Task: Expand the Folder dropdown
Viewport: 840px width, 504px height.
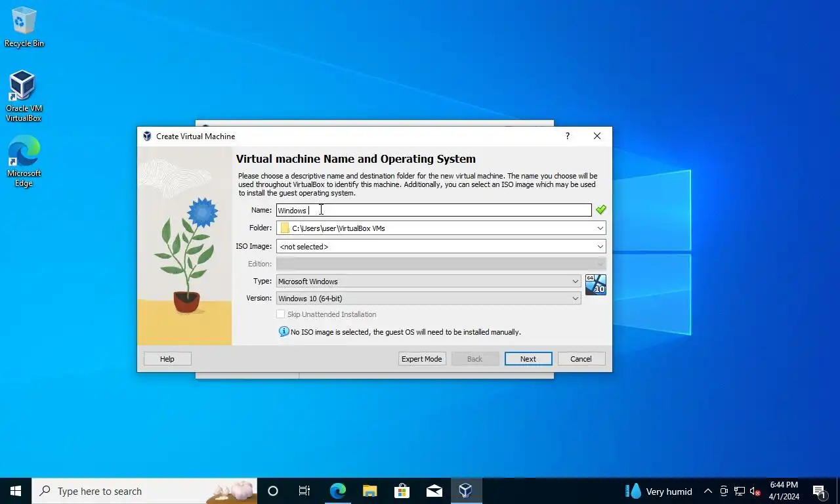Action: 600,228
